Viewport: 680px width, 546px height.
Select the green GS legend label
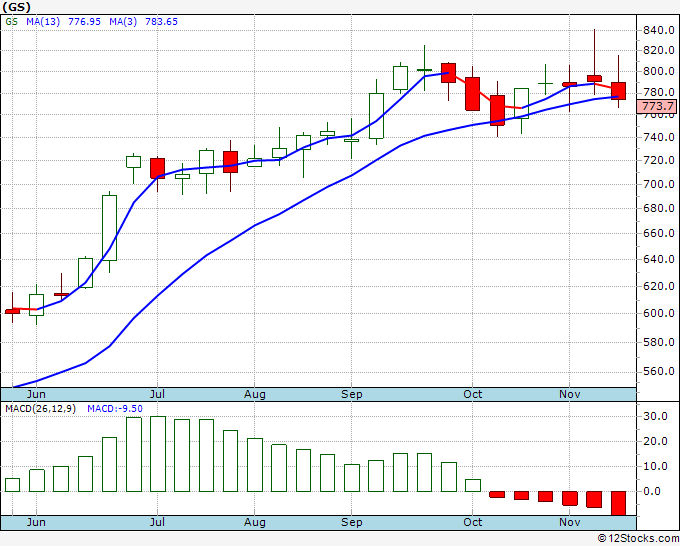tap(12, 22)
